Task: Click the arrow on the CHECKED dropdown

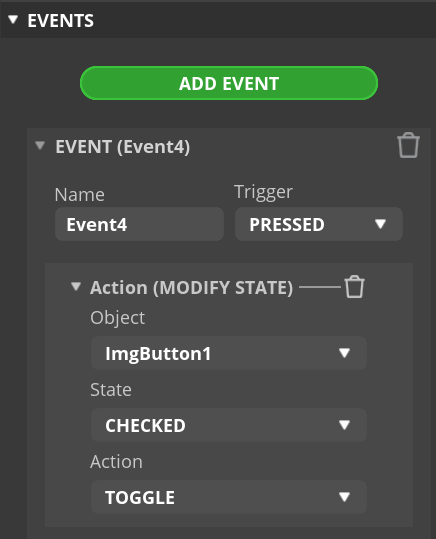Action: pyautogui.click(x=344, y=425)
